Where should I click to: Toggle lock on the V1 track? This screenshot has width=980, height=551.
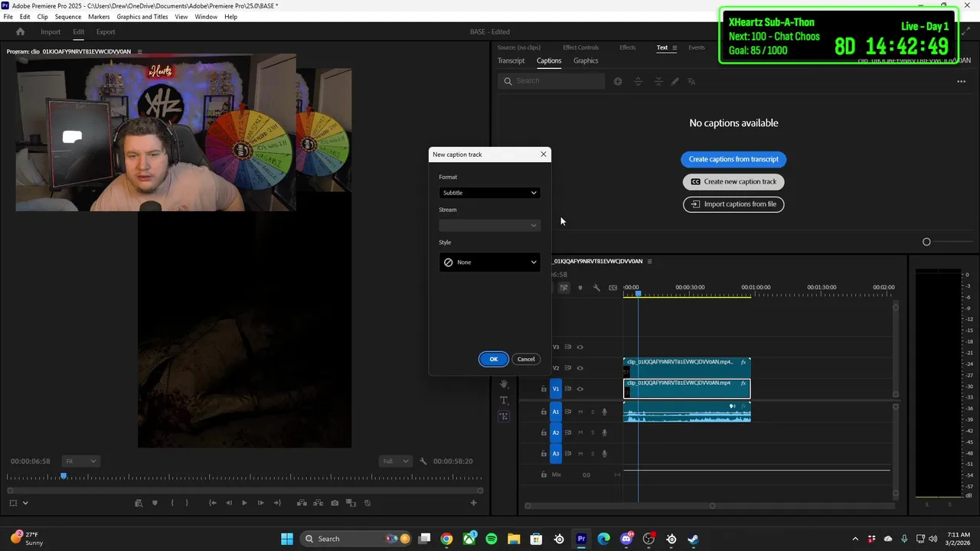[544, 389]
